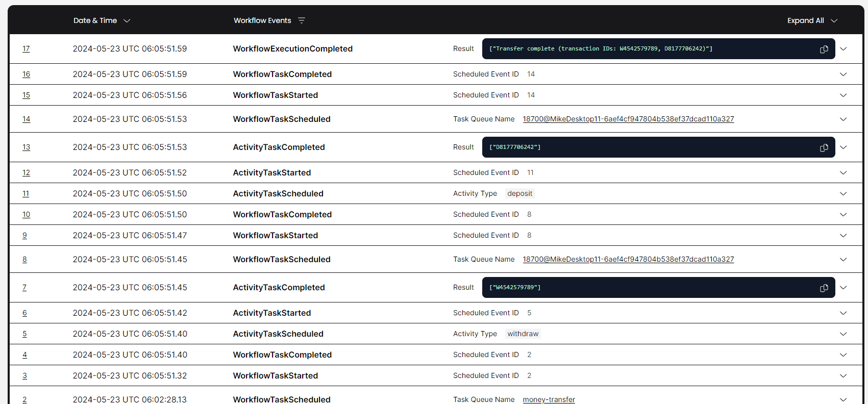Screen dimensions: 868x404
Task: Expand event 5 withdraw ActivityTaskScheduled row
Action: click(843, 334)
